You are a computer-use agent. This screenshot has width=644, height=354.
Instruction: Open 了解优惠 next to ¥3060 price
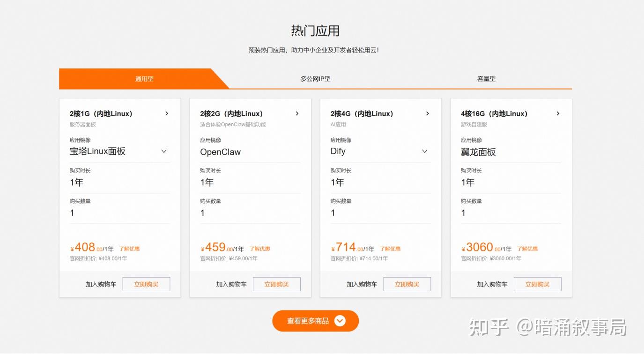(x=527, y=249)
